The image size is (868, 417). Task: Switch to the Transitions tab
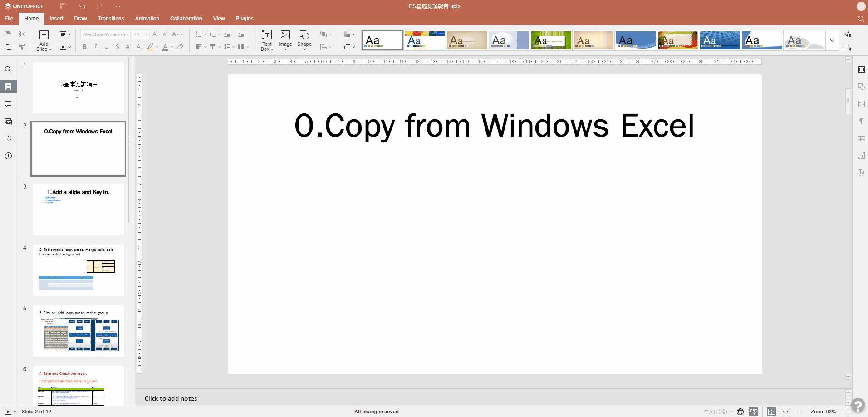click(x=111, y=19)
